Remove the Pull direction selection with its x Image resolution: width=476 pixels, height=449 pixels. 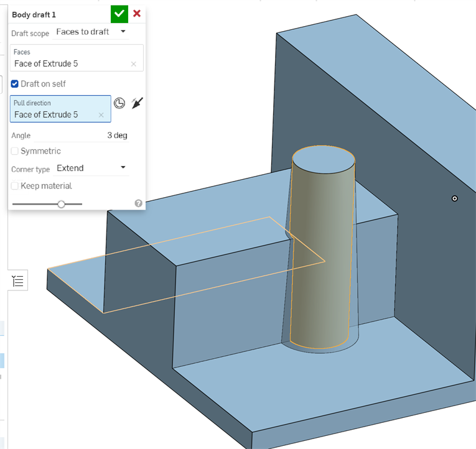(x=101, y=115)
